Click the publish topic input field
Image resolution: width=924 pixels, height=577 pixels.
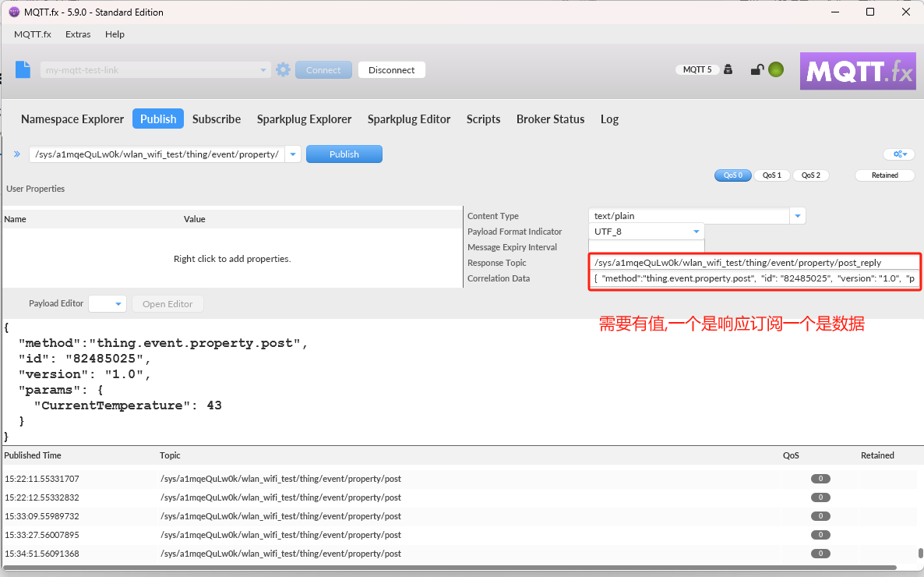(x=157, y=154)
